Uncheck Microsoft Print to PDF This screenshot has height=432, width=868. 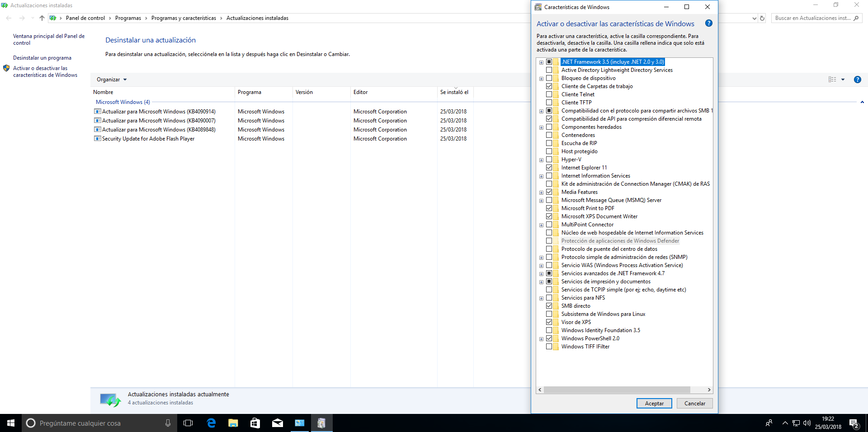point(549,208)
